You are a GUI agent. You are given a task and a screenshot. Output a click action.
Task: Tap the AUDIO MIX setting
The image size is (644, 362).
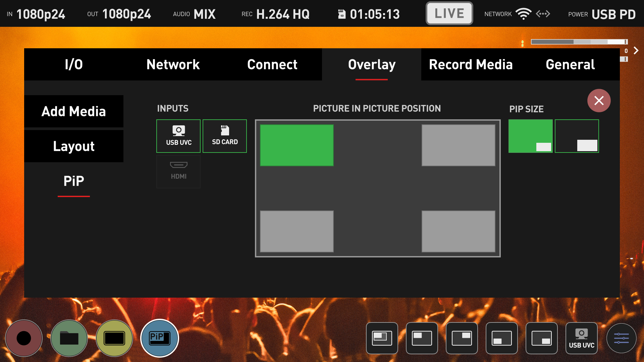[x=195, y=14]
